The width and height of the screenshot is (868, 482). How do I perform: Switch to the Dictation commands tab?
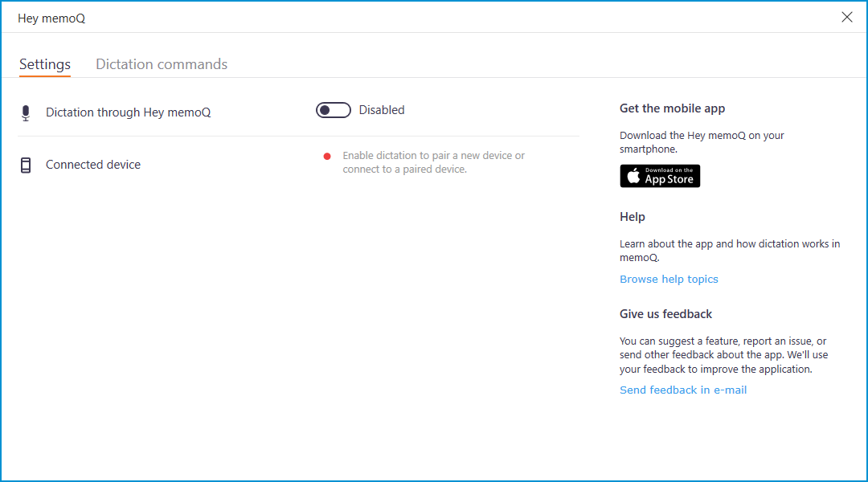click(x=161, y=64)
